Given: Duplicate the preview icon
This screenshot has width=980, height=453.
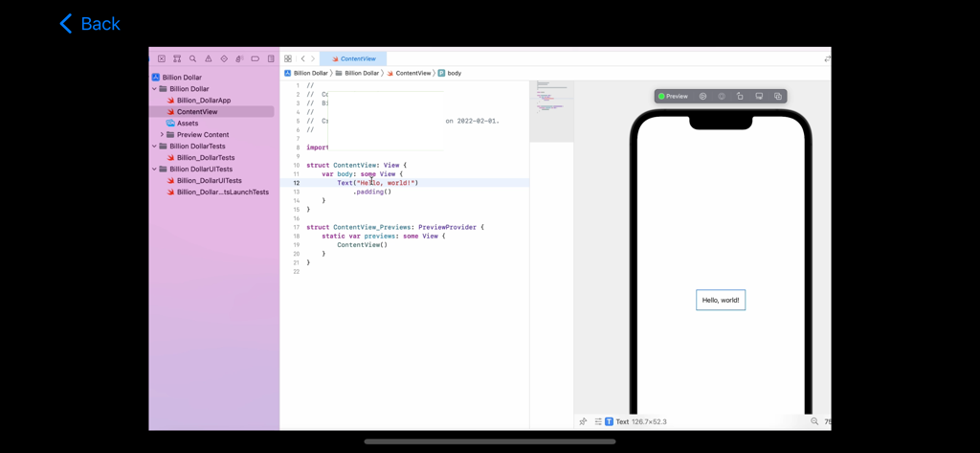Looking at the screenshot, I should pyautogui.click(x=778, y=97).
